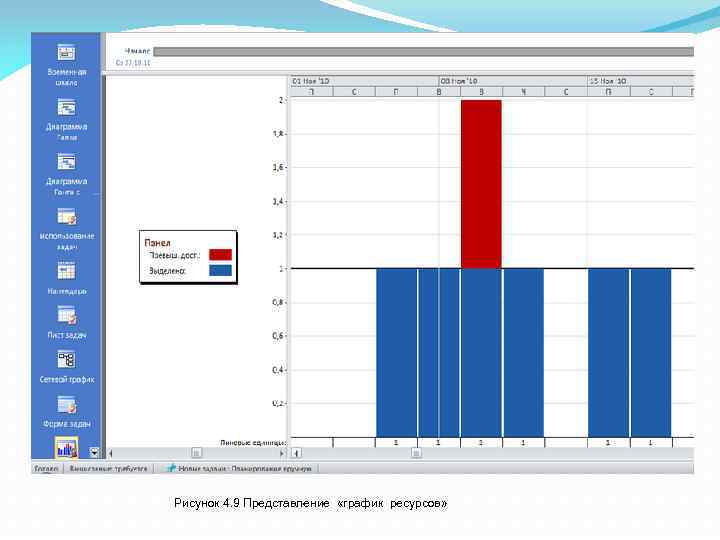720x540 pixels.
Task: Switch to the Диаграмма Ганта view icon
Action: coord(67,107)
